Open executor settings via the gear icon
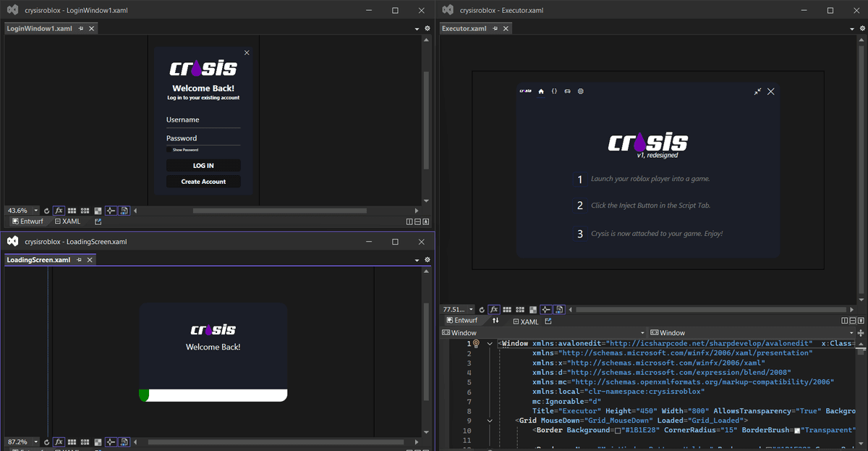Screen dimensions: 868x451 click(580, 91)
